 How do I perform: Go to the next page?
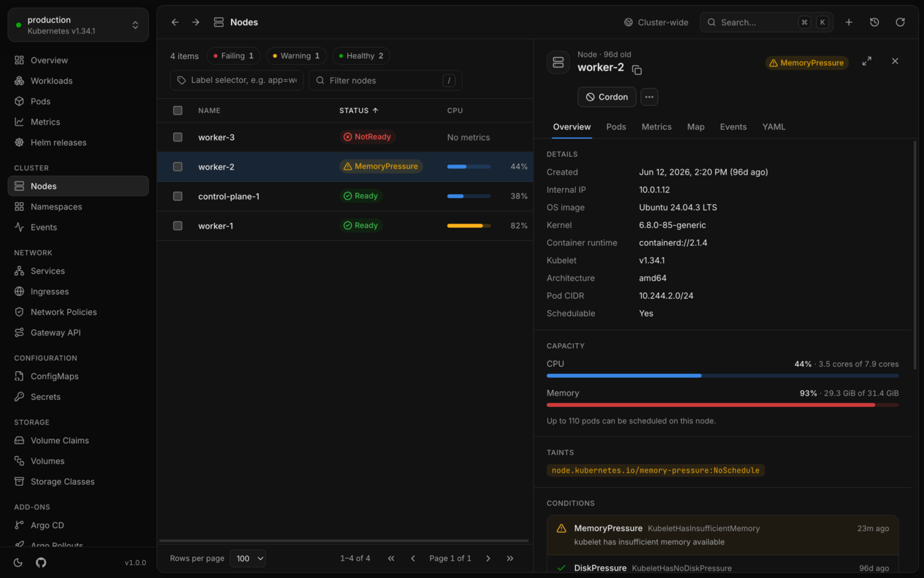click(488, 559)
